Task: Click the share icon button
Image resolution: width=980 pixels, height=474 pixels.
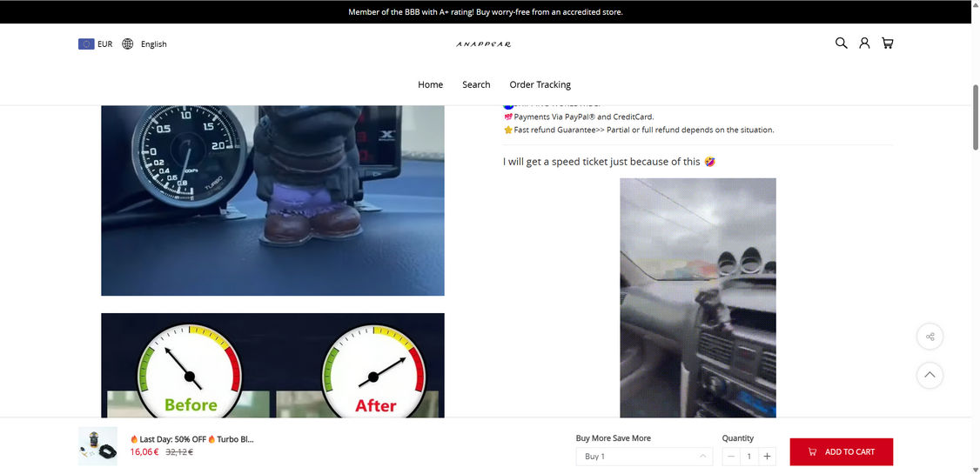Action: pos(930,337)
